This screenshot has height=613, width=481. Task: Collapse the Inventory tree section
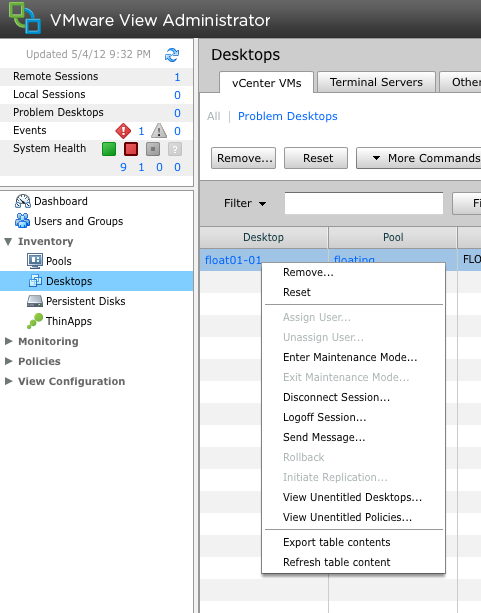point(8,241)
